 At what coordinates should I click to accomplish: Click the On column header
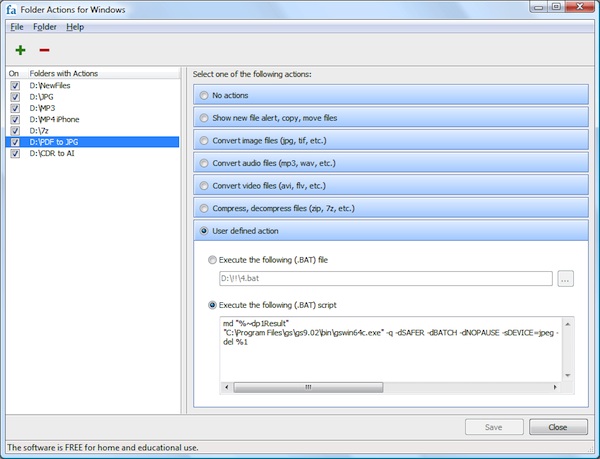click(x=16, y=73)
